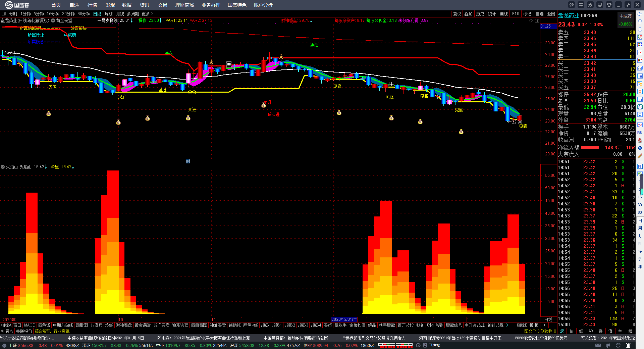The width and height of the screenshot is (644, 349).
Task: Click the Guosheng logo in title bar
Action: [17, 5]
